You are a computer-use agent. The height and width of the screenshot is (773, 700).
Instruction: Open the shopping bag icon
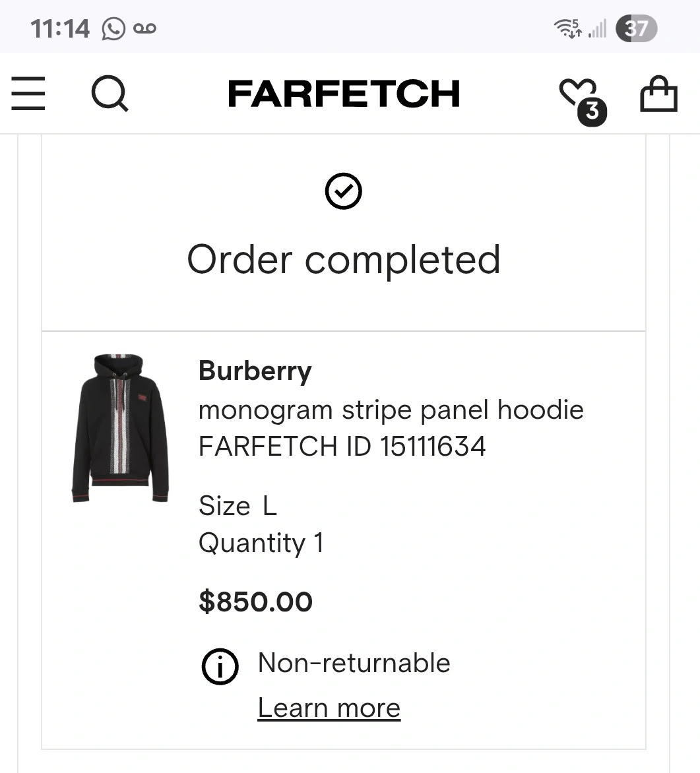[658, 93]
